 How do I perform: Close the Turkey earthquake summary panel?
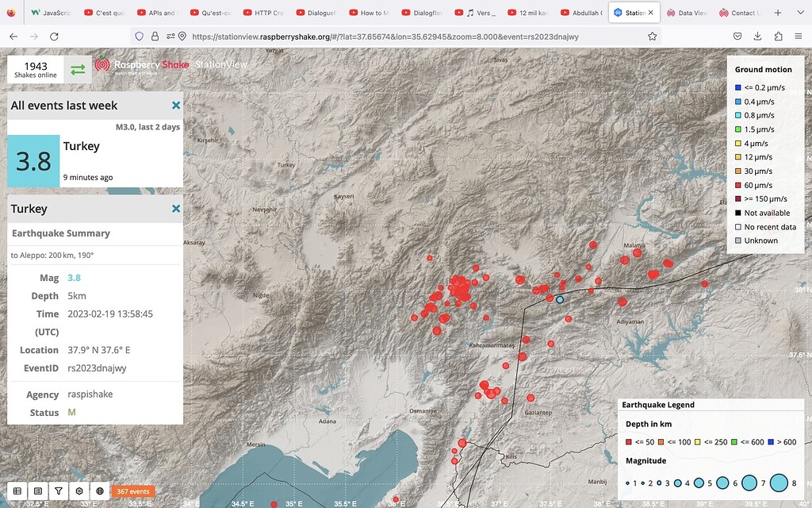(x=176, y=209)
